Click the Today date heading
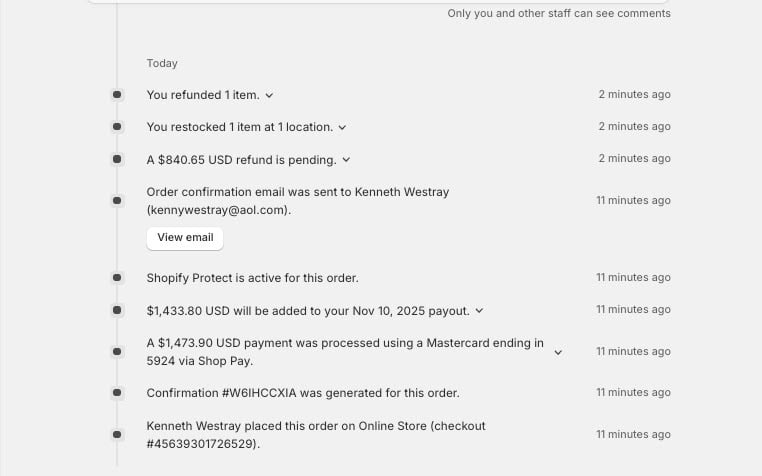Screen dimensions: 762x476 (x=162, y=63)
